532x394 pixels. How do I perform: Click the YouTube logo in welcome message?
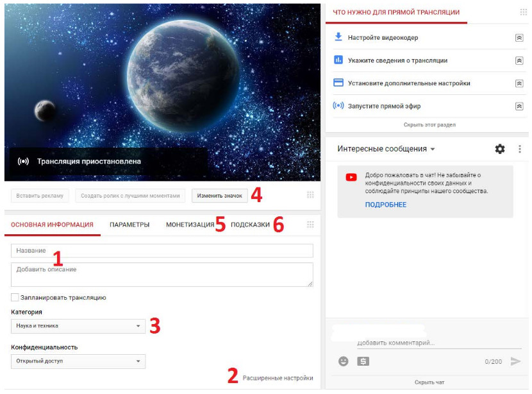coord(351,177)
